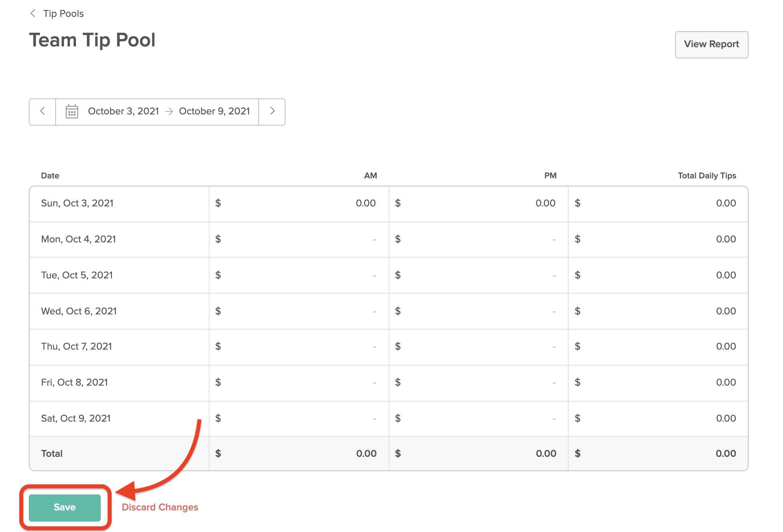Click AM tips field for Sat, Oct 9
This screenshot has width=783, height=532.
tap(298, 418)
